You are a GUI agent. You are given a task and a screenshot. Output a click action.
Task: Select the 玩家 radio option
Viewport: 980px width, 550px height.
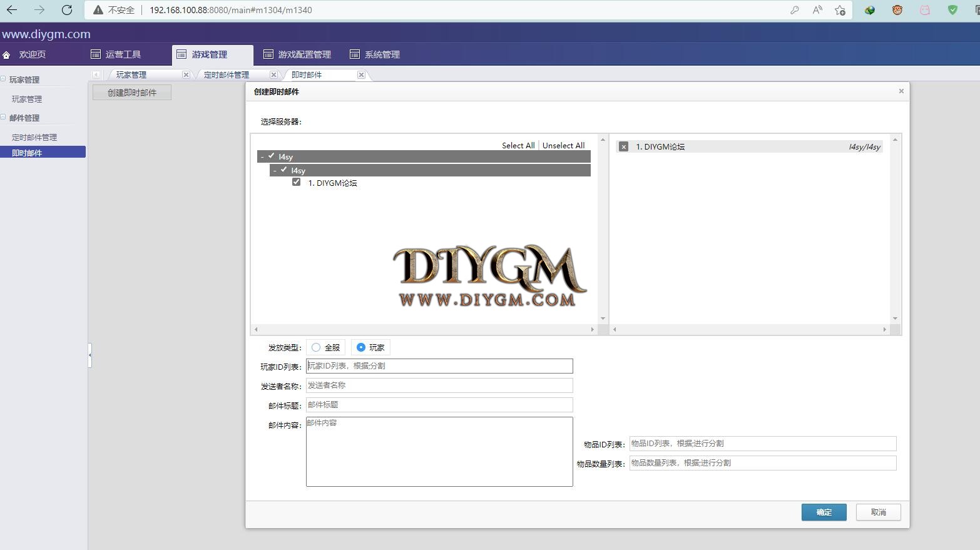pos(361,347)
